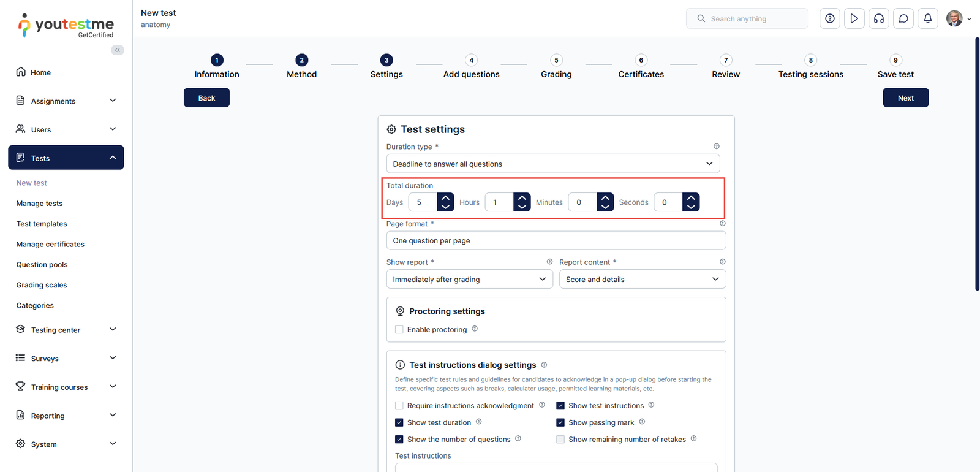Click info icon beside Enable proctoring
This screenshot has width=980, height=472.
click(475, 329)
